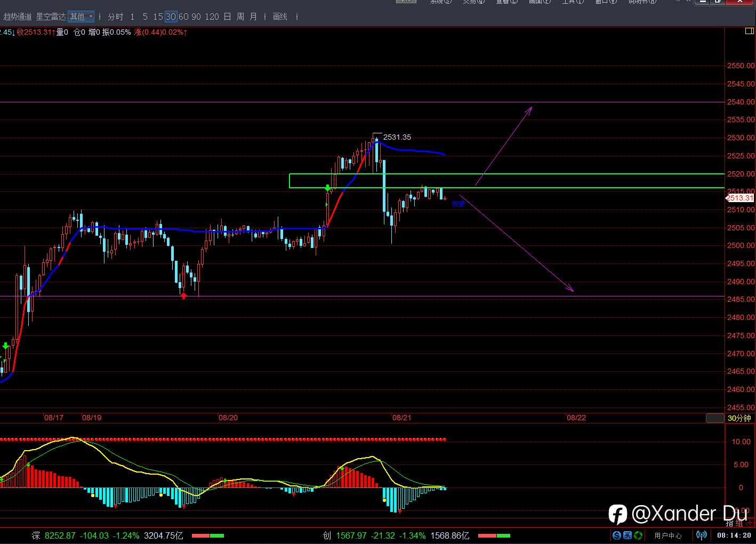The width and height of the screenshot is (756, 544).
Task: Open the 其他 dropdown menu
Action: 81,17
